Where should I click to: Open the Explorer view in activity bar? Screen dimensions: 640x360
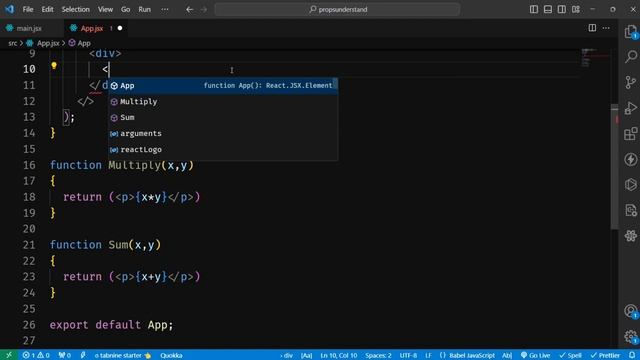tap(631, 32)
